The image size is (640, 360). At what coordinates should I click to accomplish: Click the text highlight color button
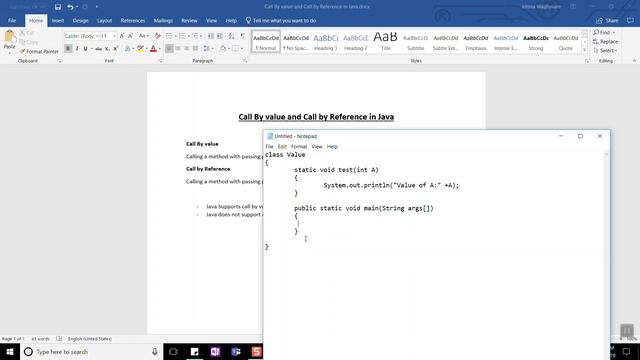click(140, 49)
